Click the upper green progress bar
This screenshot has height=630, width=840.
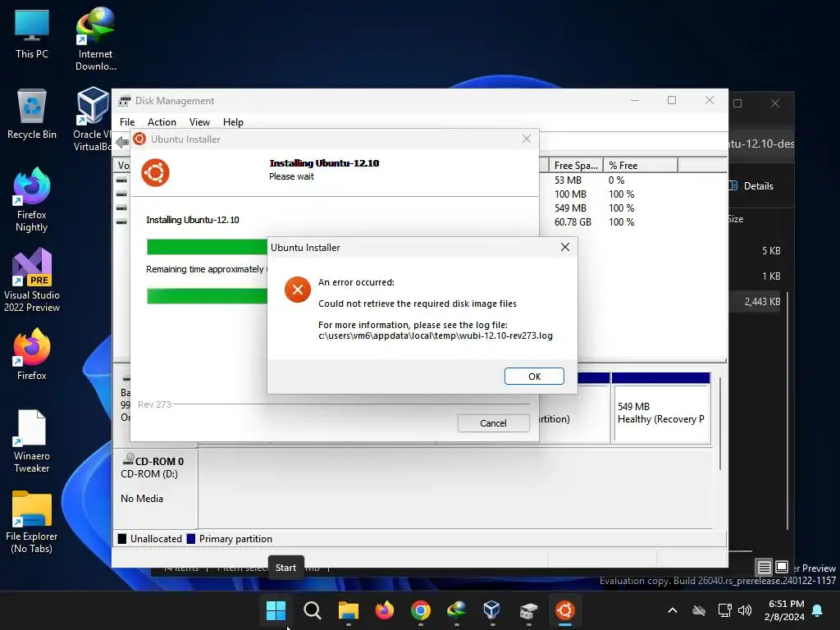(207, 246)
